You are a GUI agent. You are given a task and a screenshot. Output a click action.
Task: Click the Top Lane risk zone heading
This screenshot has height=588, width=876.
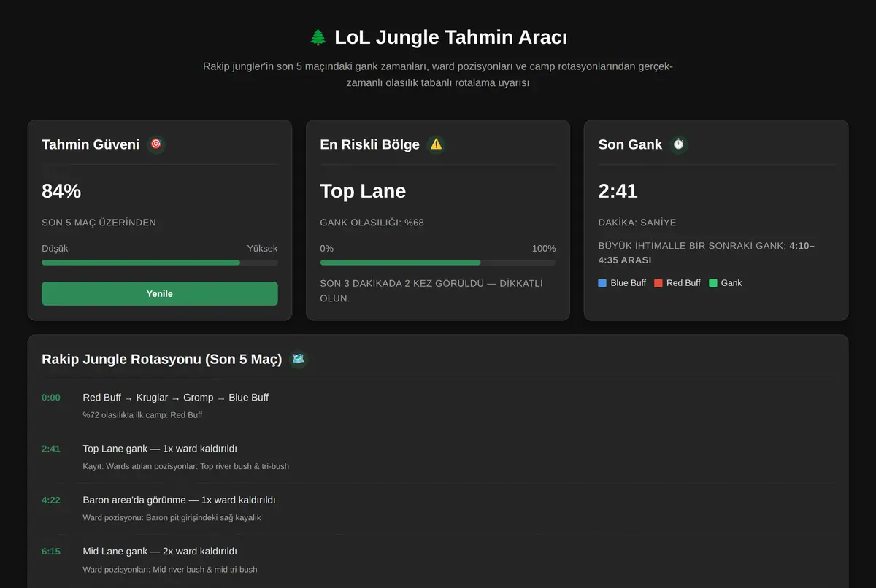[363, 191]
